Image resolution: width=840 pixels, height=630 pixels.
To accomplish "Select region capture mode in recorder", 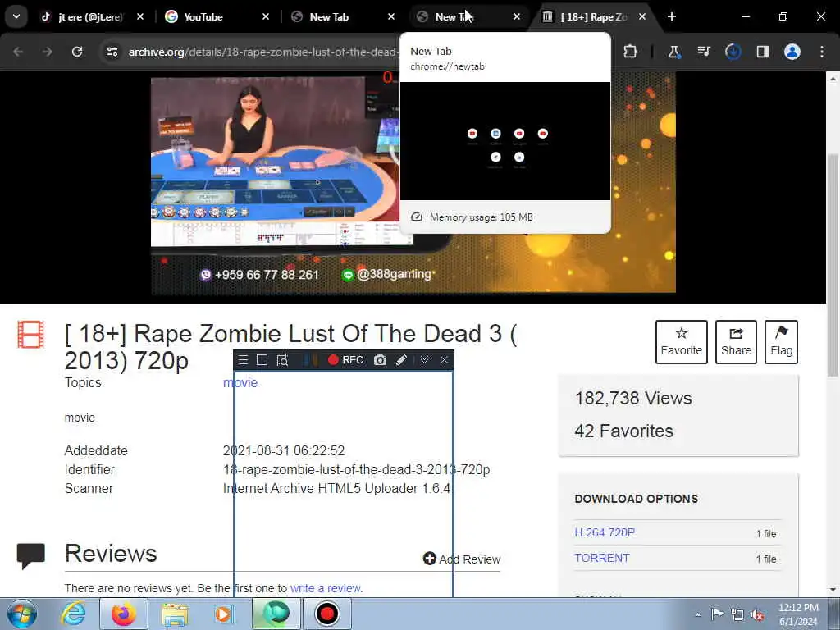I will (282, 360).
